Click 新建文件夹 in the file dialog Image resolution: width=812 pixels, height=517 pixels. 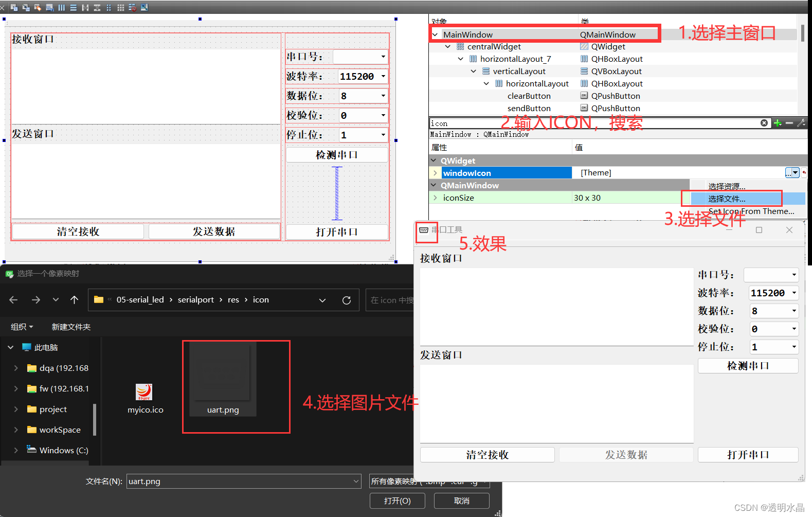[71, 327]
